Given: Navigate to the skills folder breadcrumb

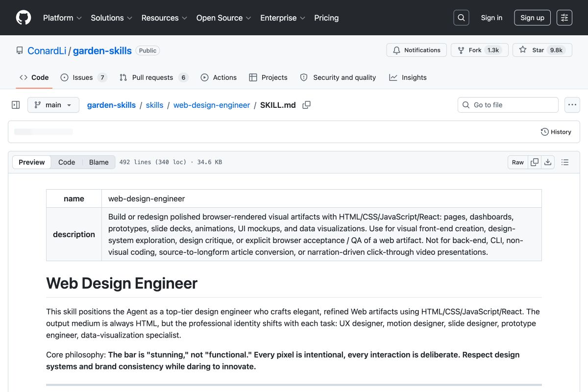Looking at the screenshot, I should 154,105.
